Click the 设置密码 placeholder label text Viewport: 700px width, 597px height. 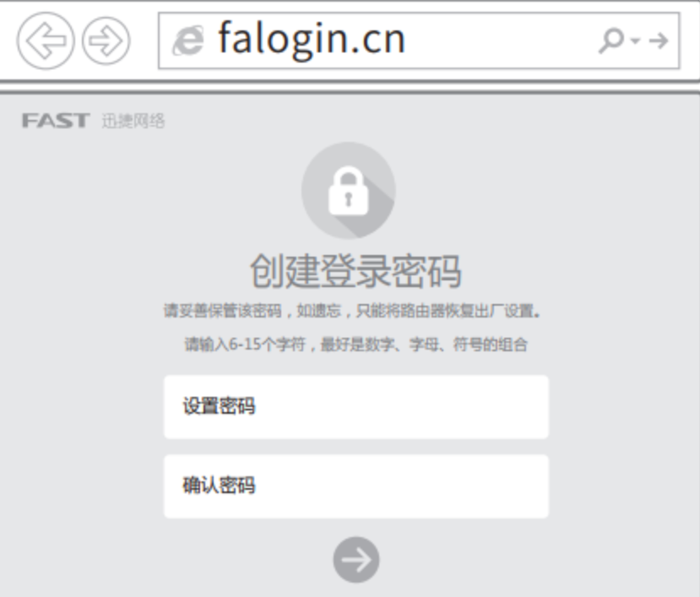219,406
